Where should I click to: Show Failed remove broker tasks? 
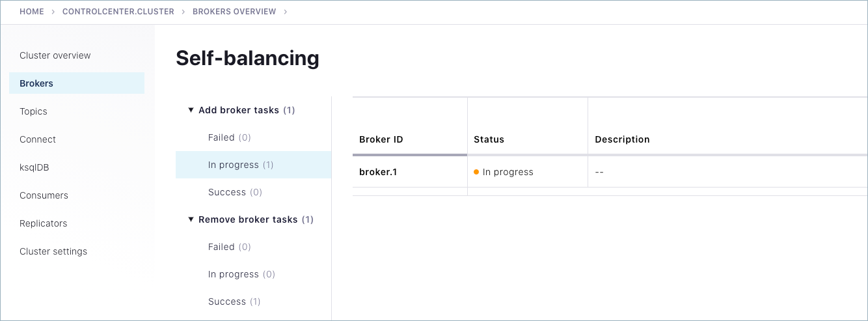click(x=229, y=247)
